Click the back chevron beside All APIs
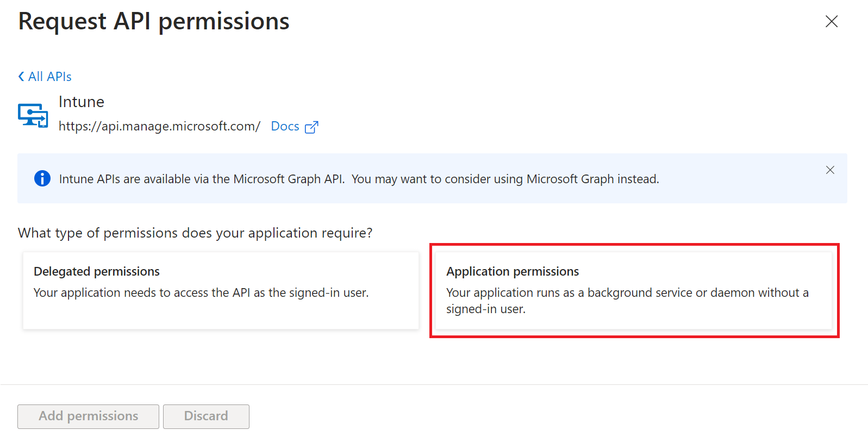This screenshot has height=436, width=868. click(21, 77)
